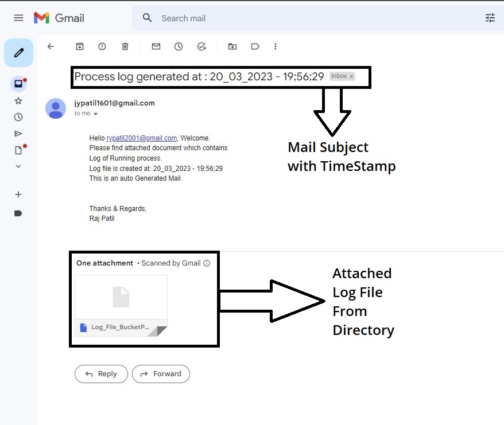Click 'One attachment' label

click(x=105, y=263)
